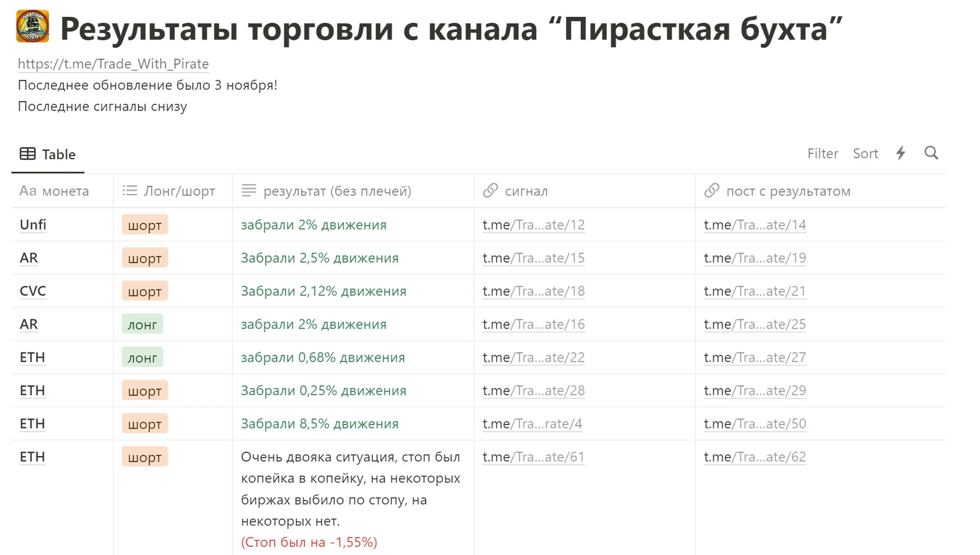Image resolution: width=980 pixels, height=555 pixels.
Task: Open the Filter option
Action: (x=823, y=153)
